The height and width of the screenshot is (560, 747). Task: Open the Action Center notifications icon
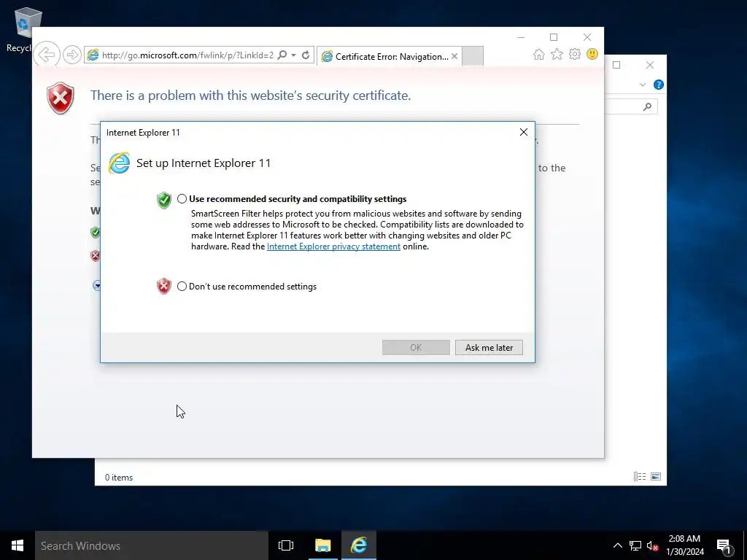724,545
